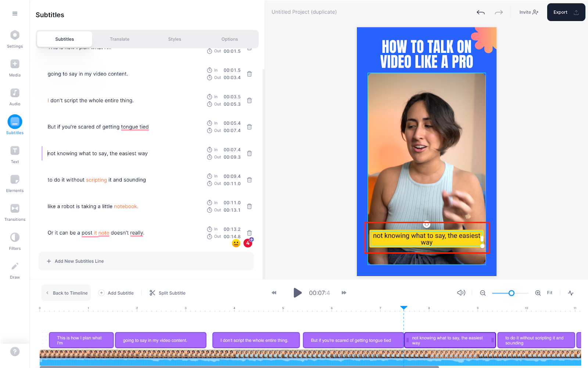Open the audio waveform settings icon

(x=571, y=293)
